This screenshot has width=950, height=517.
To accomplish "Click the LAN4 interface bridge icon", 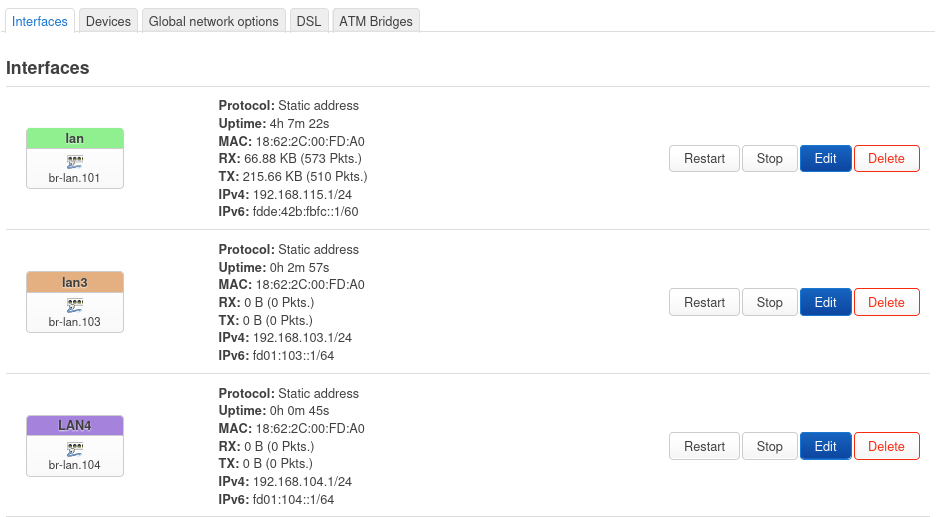I will pyautogui.click(x=75, y=448).
